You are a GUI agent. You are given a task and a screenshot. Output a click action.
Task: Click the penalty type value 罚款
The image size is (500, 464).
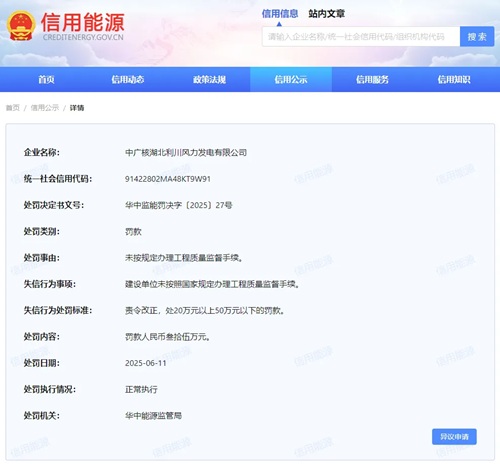(133, 231)
